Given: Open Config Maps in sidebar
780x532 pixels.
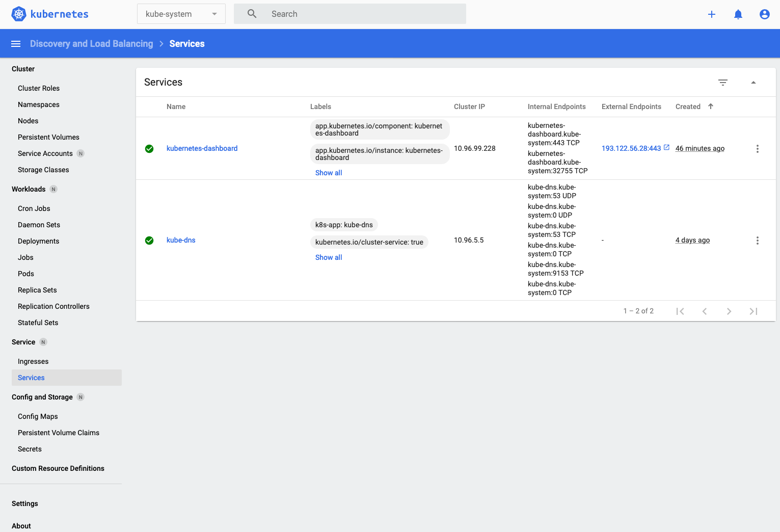Looking at the screenshot, I should [38, 416].
